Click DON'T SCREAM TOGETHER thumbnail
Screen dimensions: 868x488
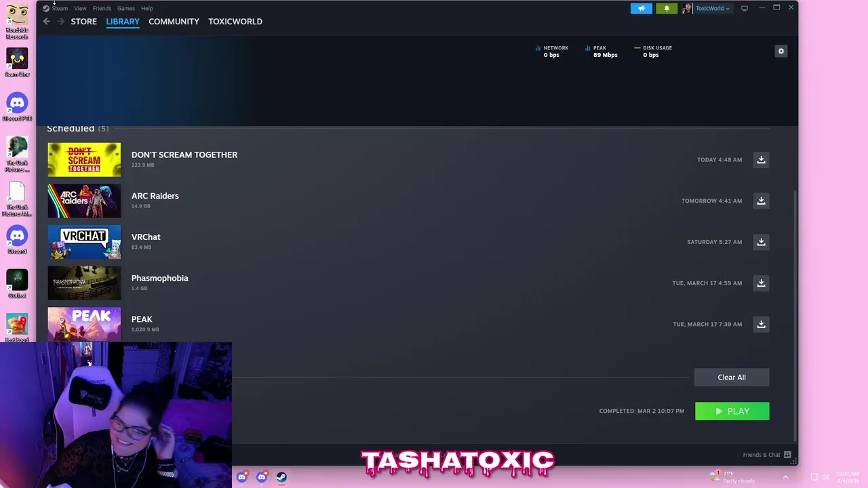[84, 160]
